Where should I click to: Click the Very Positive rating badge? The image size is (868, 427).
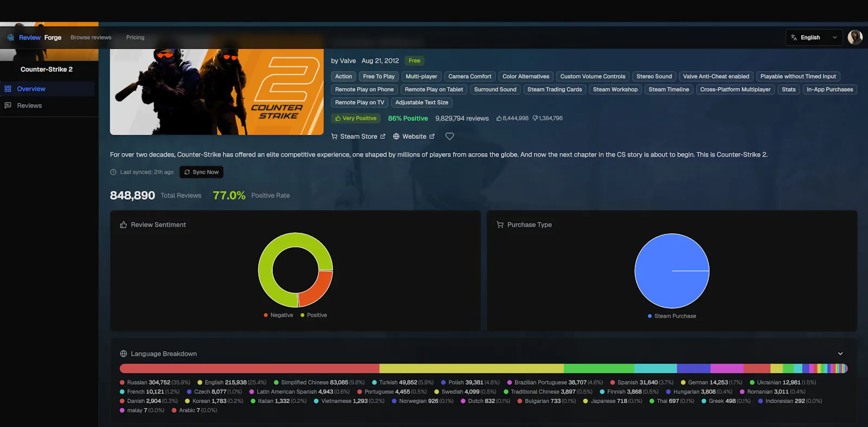tap(356, 118)
